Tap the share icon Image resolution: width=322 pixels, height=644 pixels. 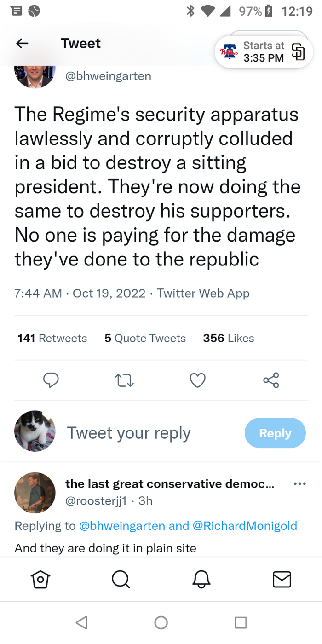pyautogui.click(x=271, y=380)
